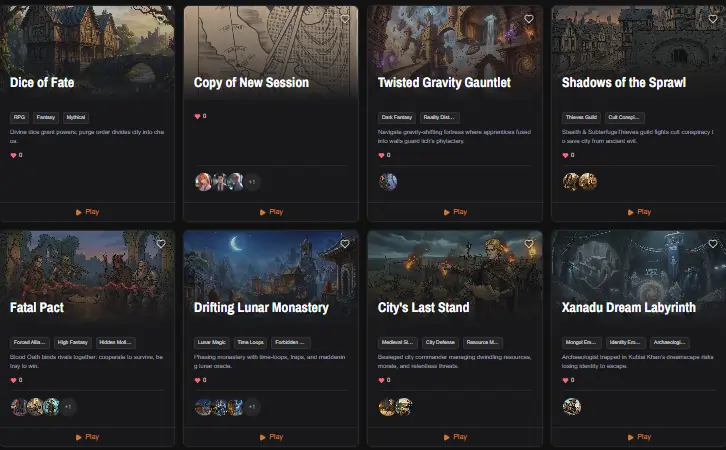Screen dimensions: 726x450
Task: Select the Lunar Magic tag
Action: point(212,343)
